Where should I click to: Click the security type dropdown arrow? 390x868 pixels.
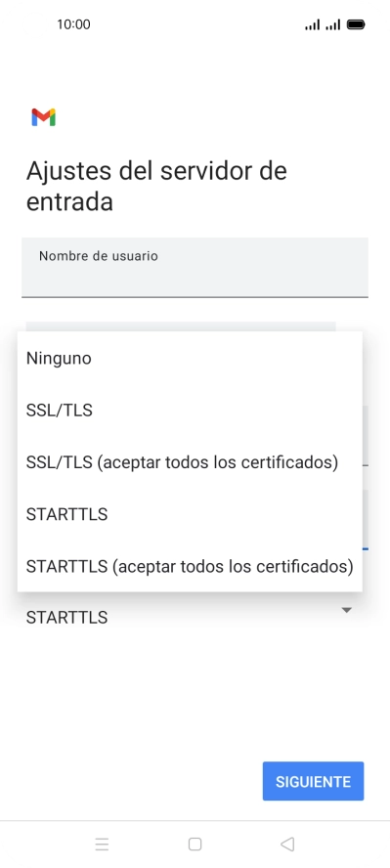(347, 610)
